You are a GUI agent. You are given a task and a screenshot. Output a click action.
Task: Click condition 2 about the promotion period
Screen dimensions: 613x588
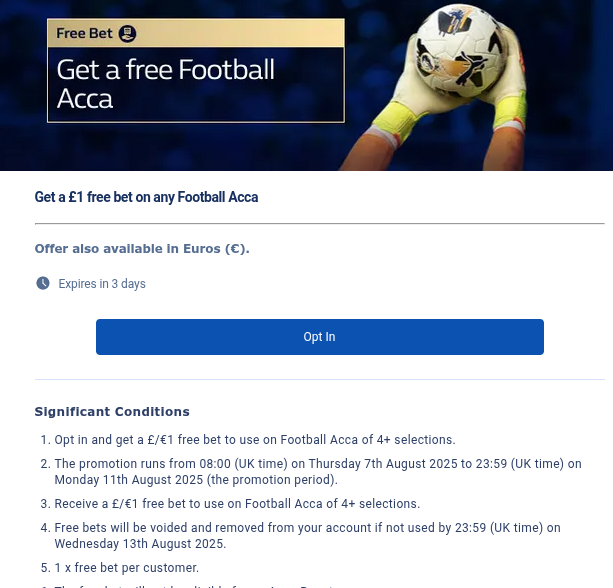(x=317, y=471)
